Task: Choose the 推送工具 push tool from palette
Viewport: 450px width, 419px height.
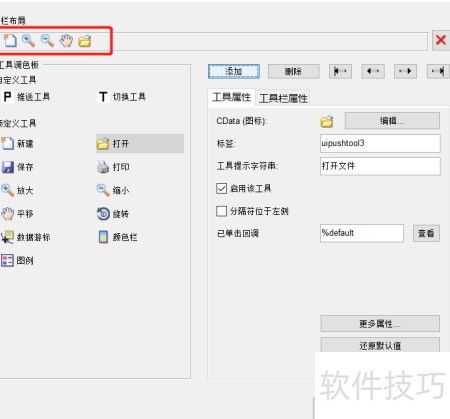Action: (26, 97)
